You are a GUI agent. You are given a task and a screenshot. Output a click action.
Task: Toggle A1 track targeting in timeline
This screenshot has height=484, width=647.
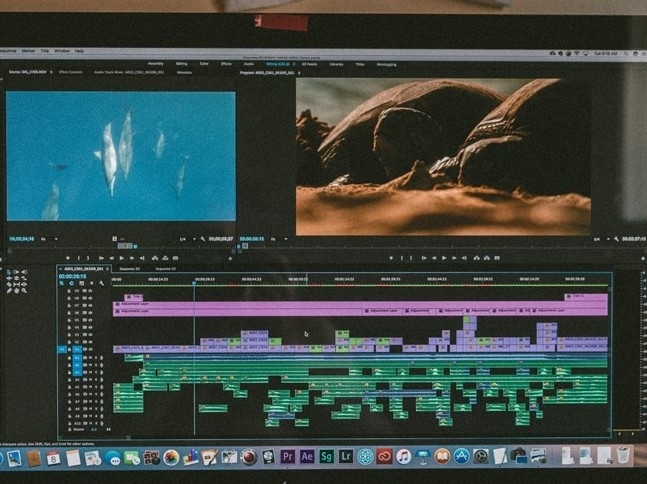(x=77, y=358)
